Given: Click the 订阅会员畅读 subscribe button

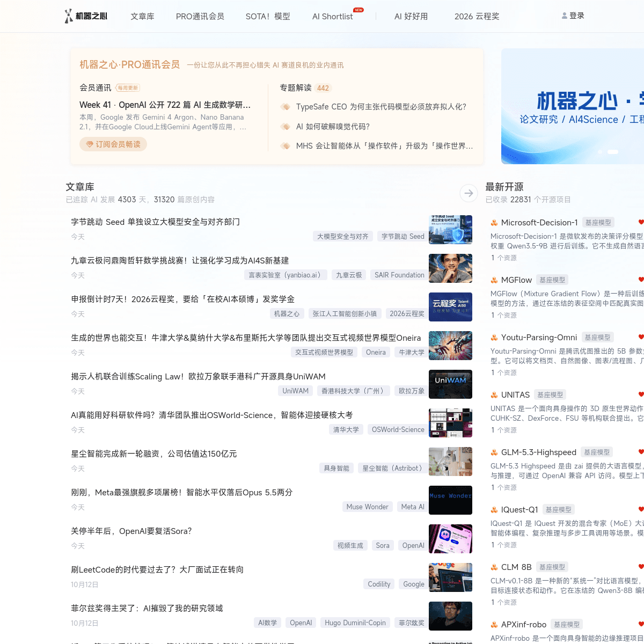Looking at the screenshot, I should 113,144.
